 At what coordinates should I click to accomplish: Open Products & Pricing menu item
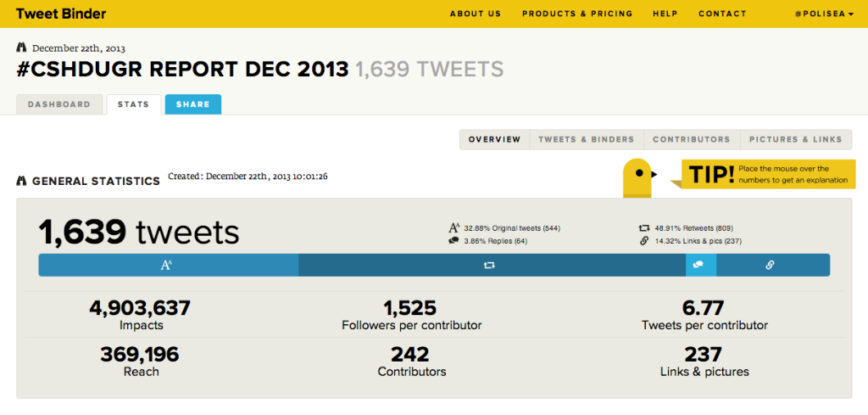click(577, 14)
